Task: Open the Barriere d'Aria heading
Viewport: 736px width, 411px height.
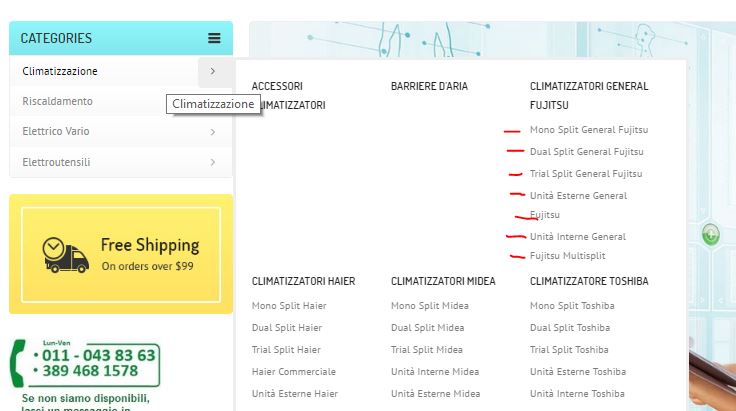Action: click(x=429, y=86)
